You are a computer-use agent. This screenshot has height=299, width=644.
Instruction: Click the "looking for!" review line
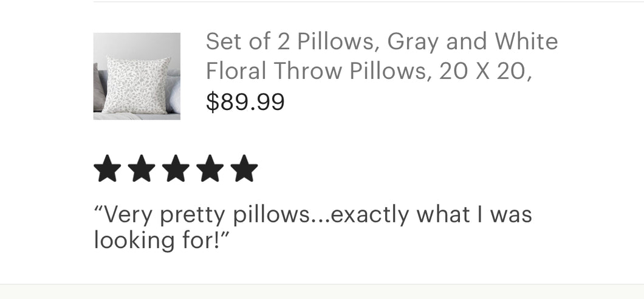[163, 240]
